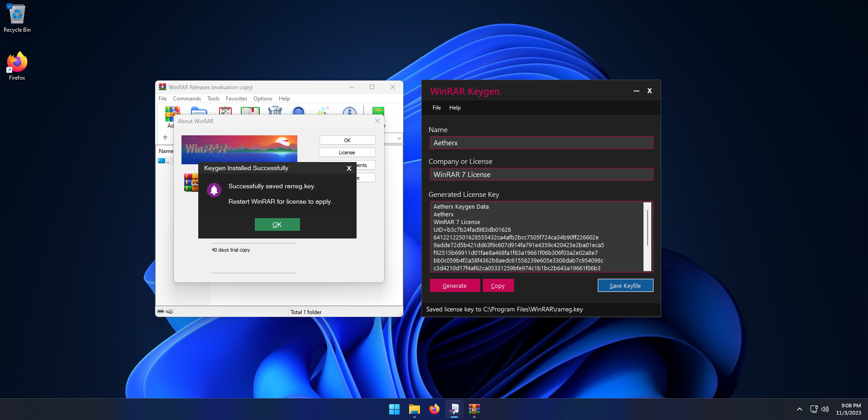Launch Firefox from the taskbar

pyautogui.click(x=434, y=409)
